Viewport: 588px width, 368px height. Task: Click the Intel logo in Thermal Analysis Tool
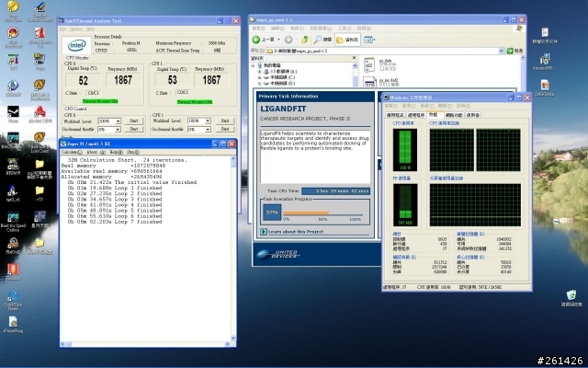tap(77, 46)
